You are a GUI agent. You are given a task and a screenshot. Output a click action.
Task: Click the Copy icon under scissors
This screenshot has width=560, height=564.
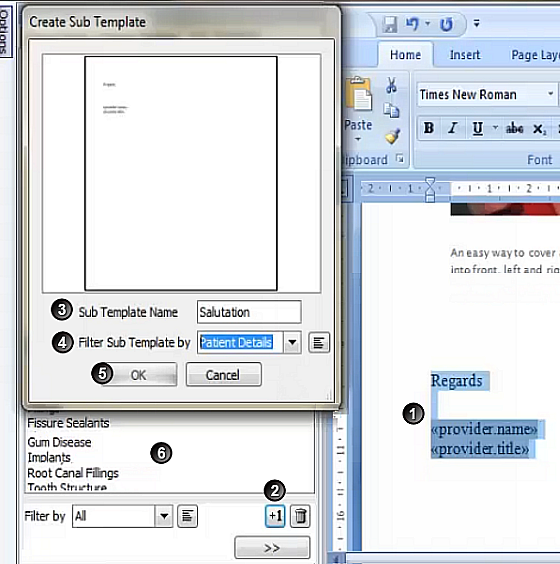tap(391, 110)
